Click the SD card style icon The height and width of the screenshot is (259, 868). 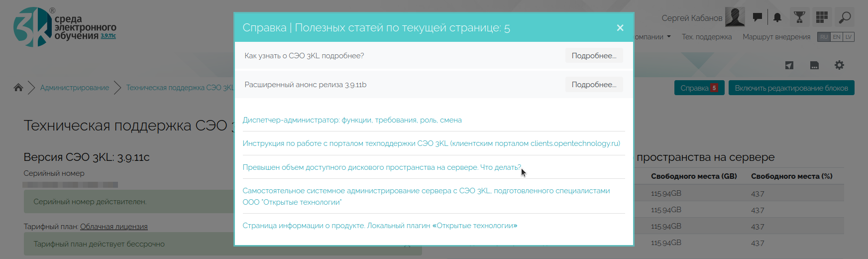pyautogui.click(x=814, y=65)
